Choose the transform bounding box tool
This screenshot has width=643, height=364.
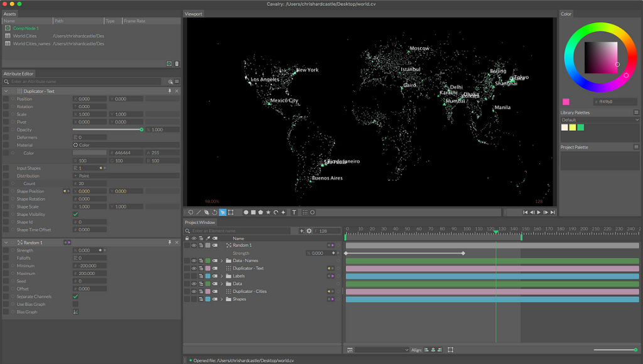click(x=231, y=212)
